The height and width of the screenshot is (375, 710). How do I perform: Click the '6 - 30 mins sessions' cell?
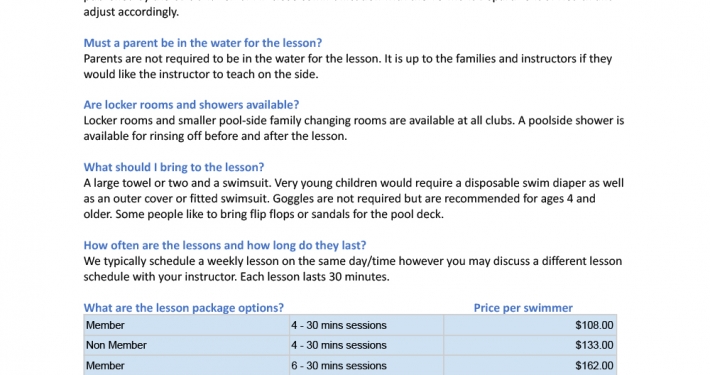[366, 365]
